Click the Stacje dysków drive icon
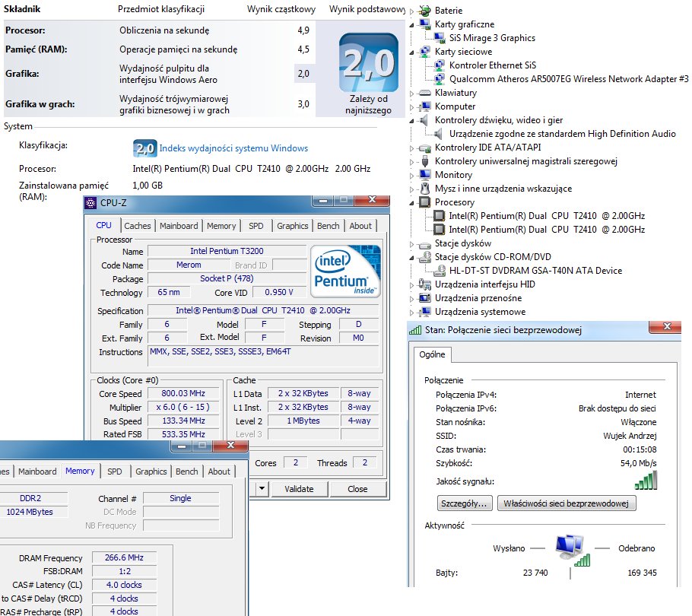The height and width of the screenshot is (616, 692). coord(424,244)
